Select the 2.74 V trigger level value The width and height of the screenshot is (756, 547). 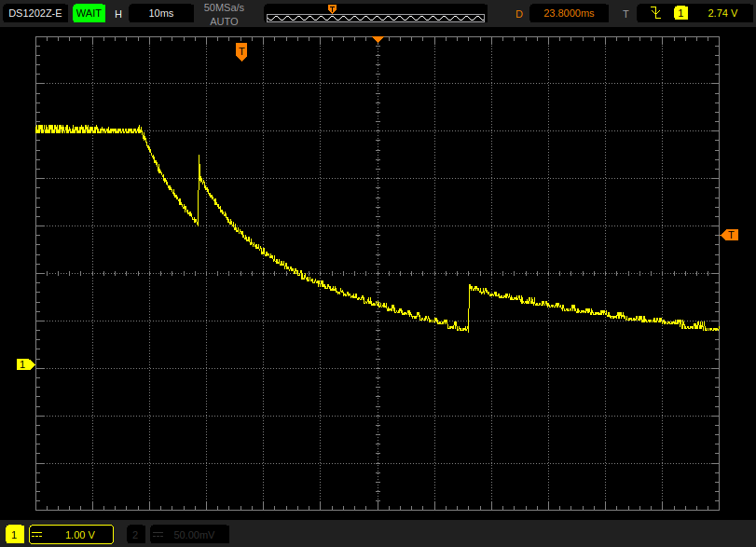[x=722, y=13]
